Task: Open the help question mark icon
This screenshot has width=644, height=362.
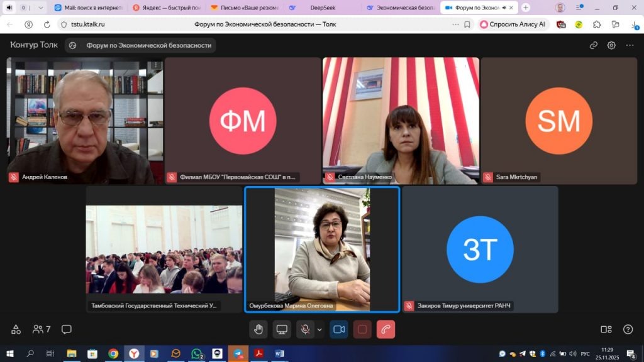Action: (628, 329)
